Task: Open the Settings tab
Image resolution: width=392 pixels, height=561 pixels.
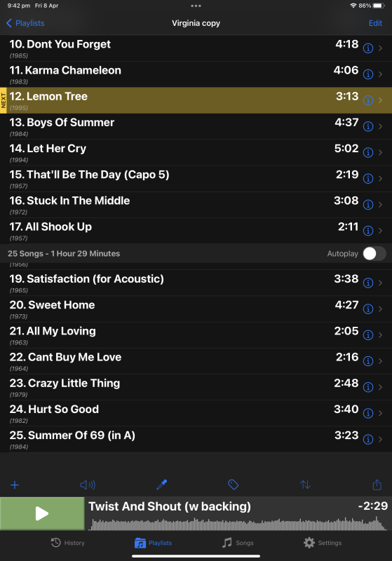Action: [x=323, y=543]
